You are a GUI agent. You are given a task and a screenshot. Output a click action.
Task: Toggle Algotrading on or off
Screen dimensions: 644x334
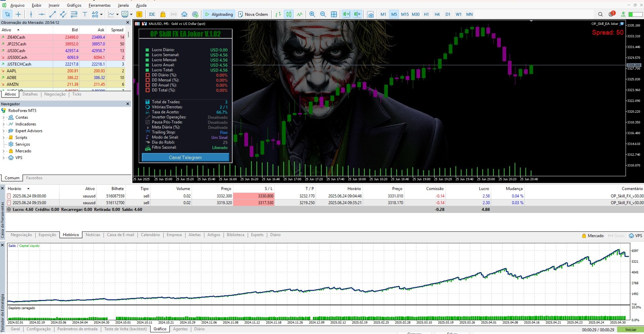click(x=219, y=14)
